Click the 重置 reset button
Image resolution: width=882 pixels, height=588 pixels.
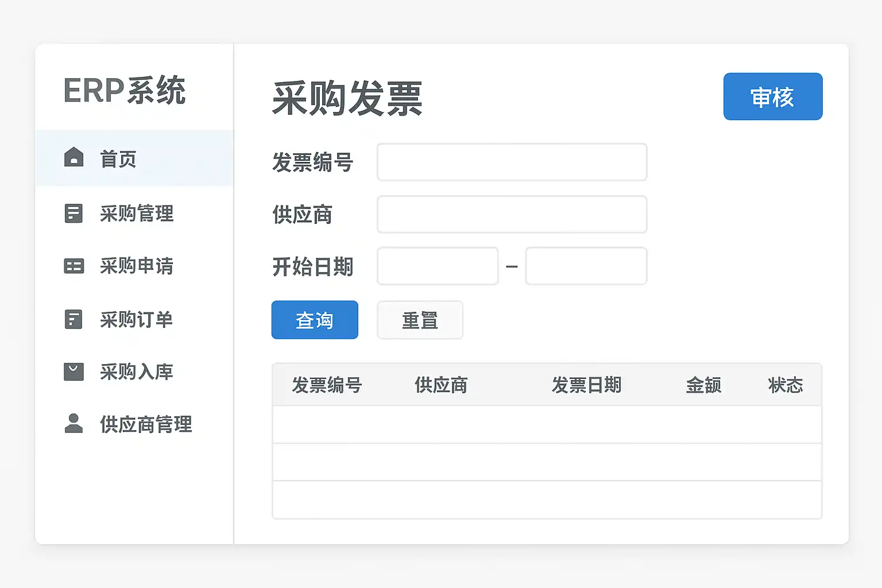420,320
